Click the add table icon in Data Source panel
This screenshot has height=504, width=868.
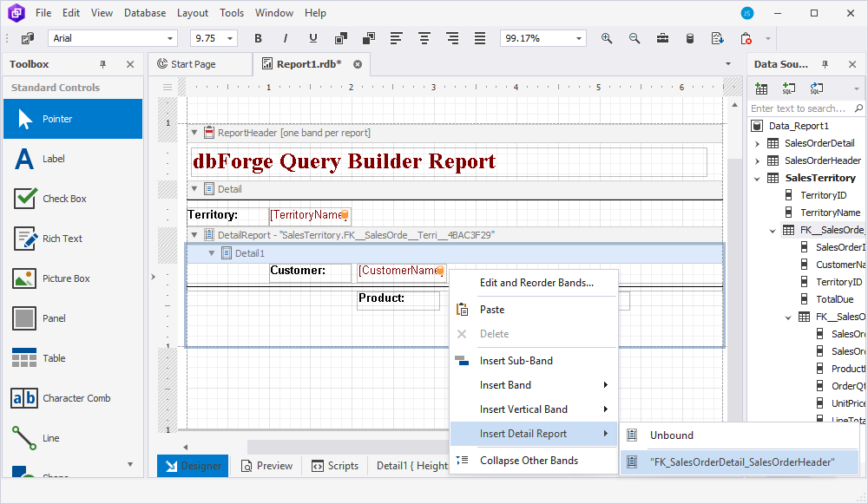[762, 88]
